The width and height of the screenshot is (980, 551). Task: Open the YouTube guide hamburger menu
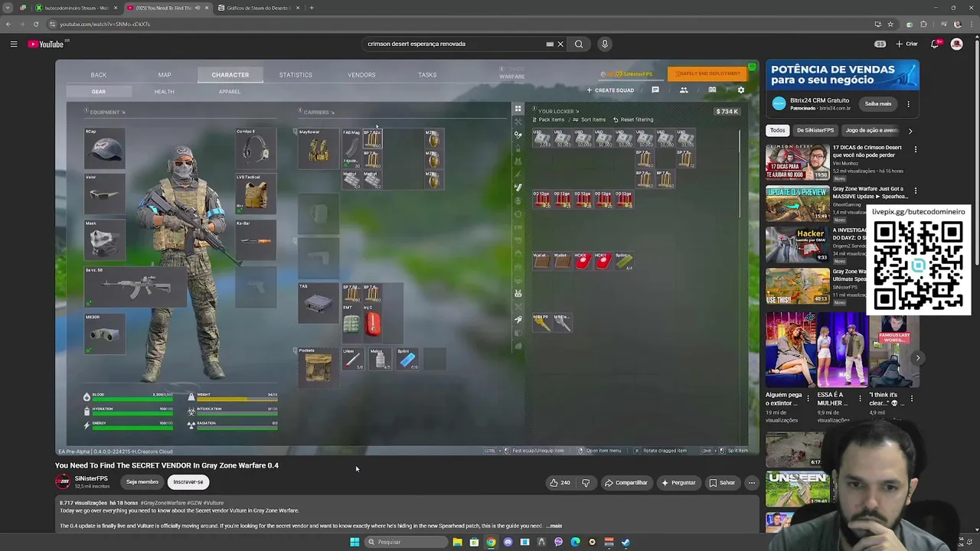coord(14,44)
